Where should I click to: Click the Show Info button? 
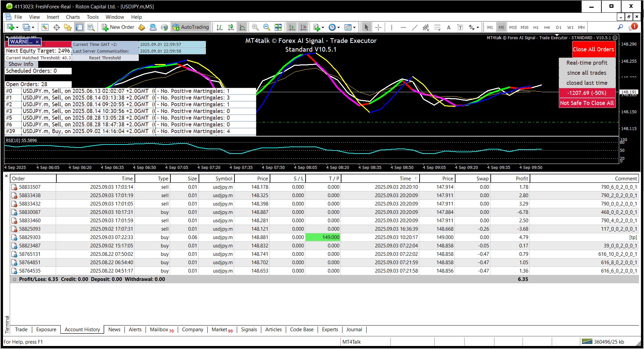point(21,64)
